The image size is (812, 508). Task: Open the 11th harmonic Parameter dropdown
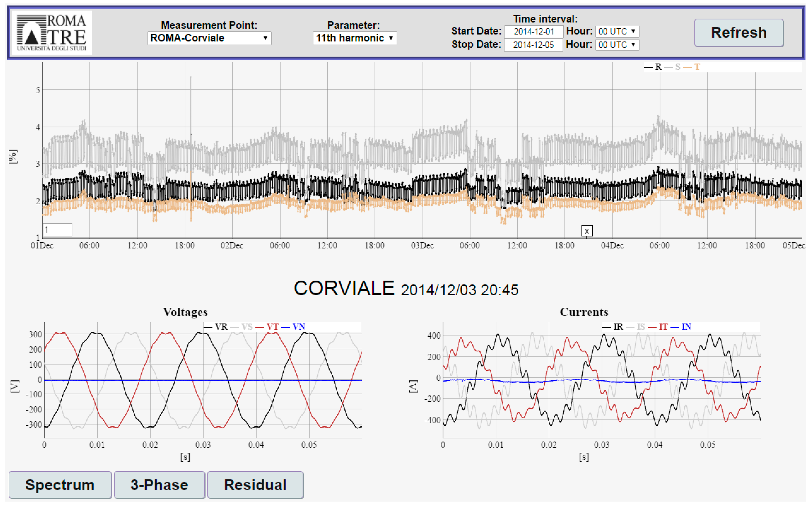[x=354, y=38]
